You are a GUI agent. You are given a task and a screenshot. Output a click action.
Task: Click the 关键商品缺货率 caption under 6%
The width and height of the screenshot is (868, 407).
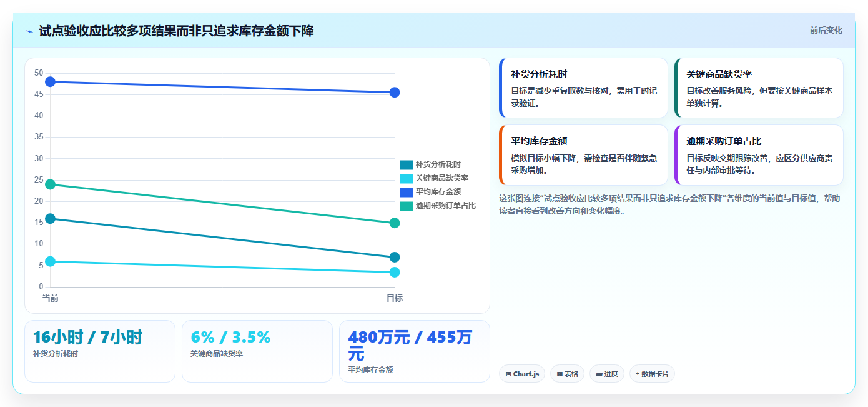[x=217, y=354]
